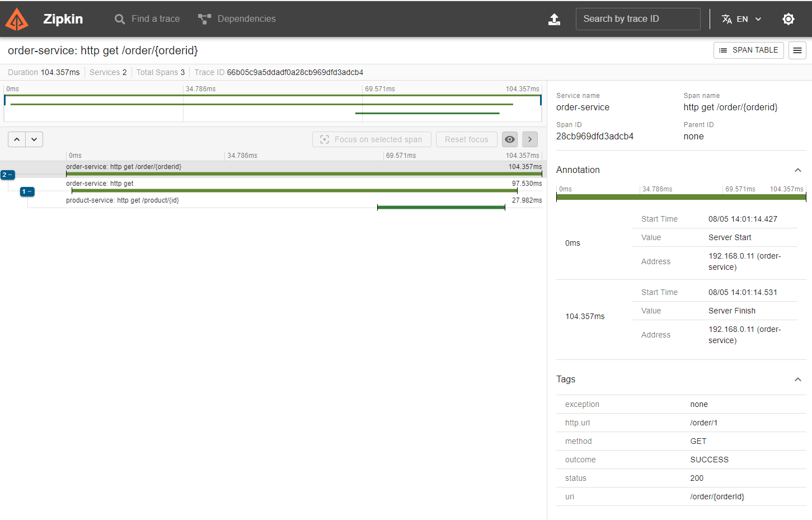Collapse the child span tree node 1

point(27,192)
